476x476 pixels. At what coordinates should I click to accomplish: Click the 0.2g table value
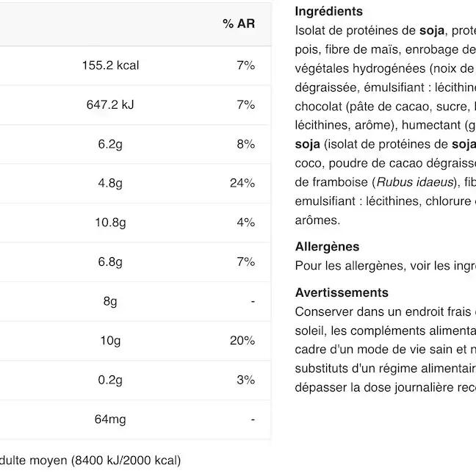(x=110, y=380)
